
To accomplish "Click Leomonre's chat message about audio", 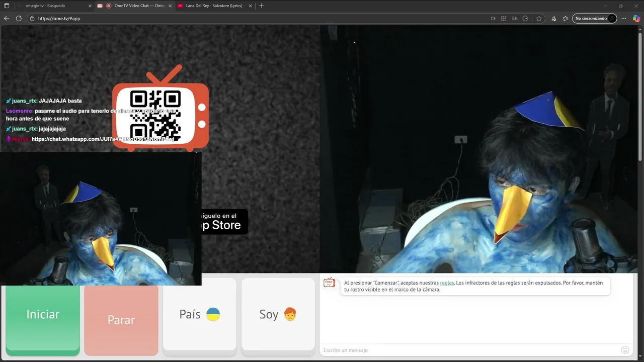I will 91,115.
